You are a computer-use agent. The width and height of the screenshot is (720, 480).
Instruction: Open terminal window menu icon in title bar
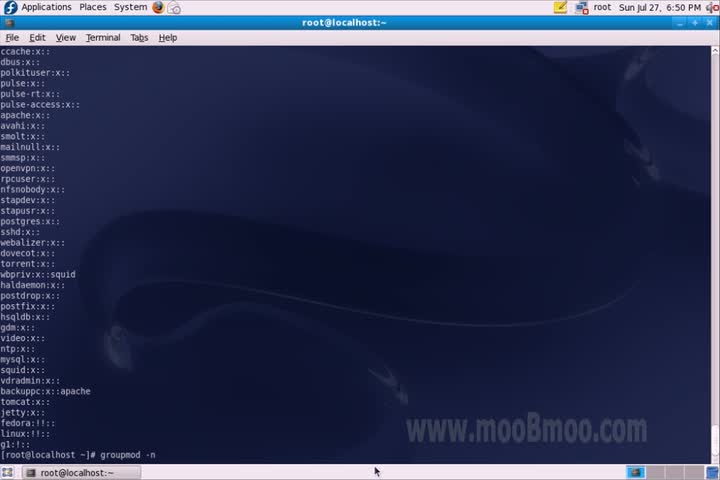click(9, 23)
